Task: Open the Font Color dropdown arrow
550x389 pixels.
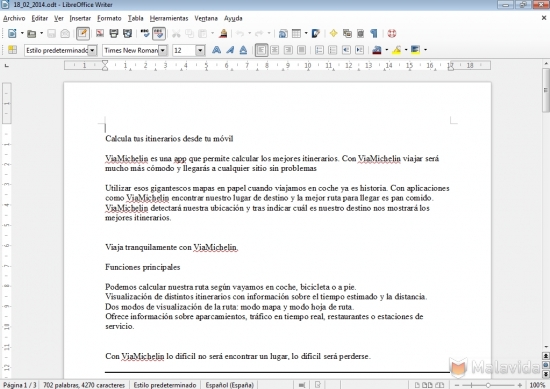Action: click(387, 50)
